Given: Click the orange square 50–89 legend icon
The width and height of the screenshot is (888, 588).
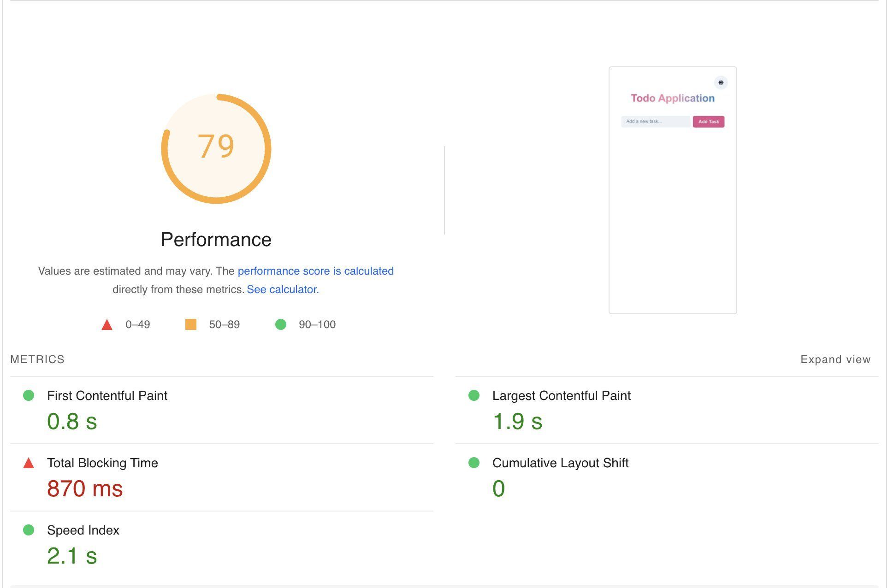Looking at the screenshot, I should click(x=190, y=324).
